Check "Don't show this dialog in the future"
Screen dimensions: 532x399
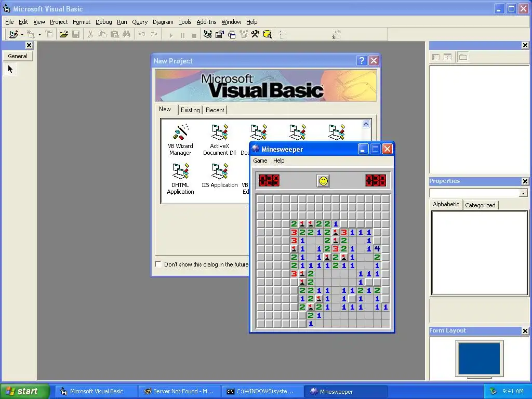[x=158, y=264]
